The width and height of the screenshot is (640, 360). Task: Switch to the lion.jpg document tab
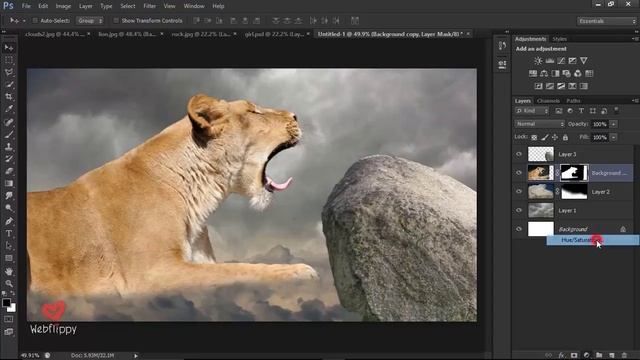click(127, 34)
